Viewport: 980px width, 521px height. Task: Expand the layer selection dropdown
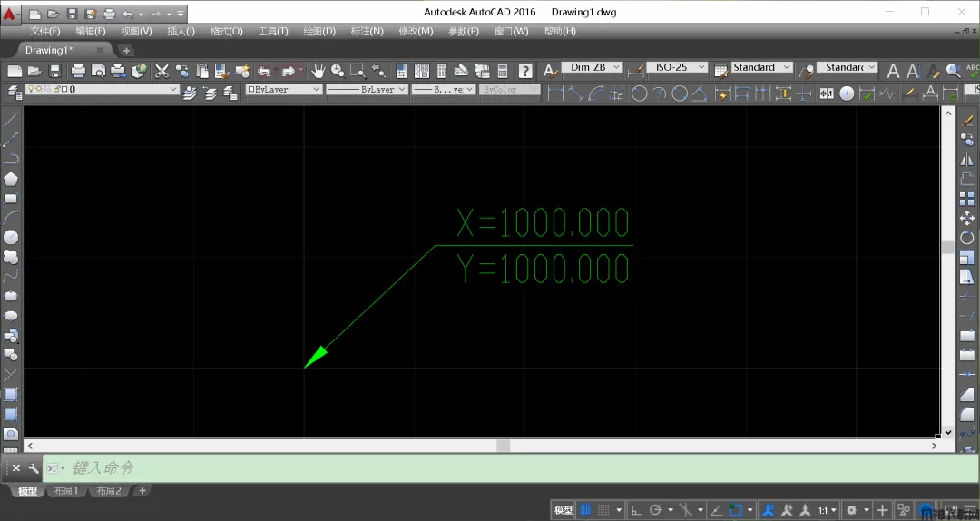click(x=173, y=90)
